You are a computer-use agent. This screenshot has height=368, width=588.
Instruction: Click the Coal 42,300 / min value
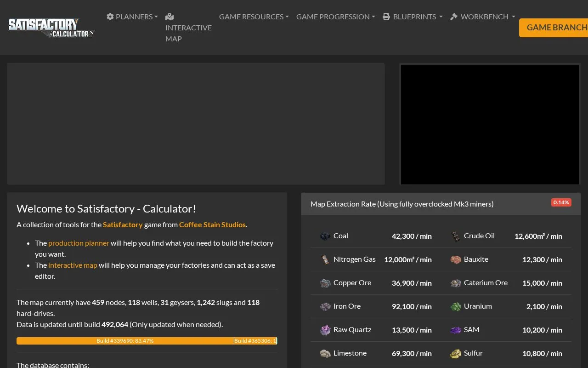point(412,236)
